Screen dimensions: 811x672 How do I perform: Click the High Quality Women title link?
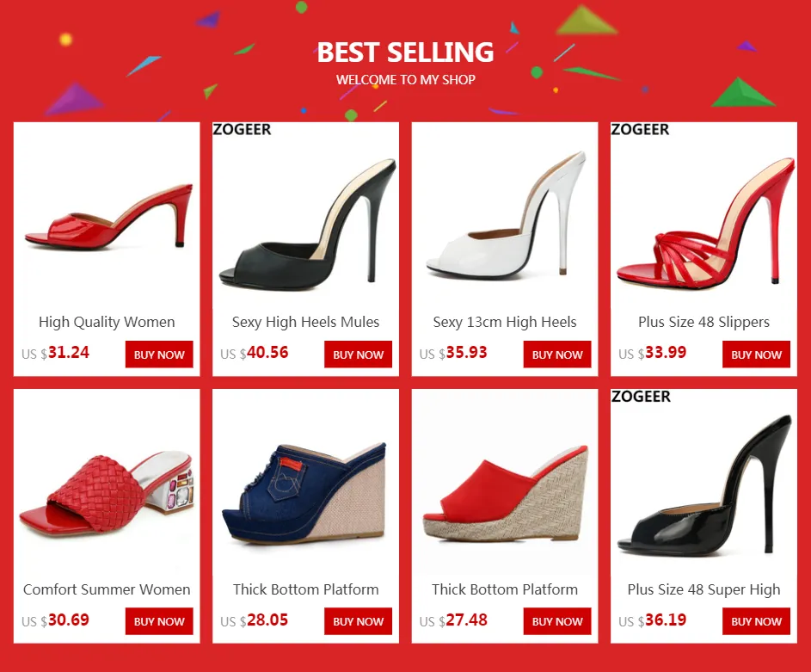click(107, 322)
